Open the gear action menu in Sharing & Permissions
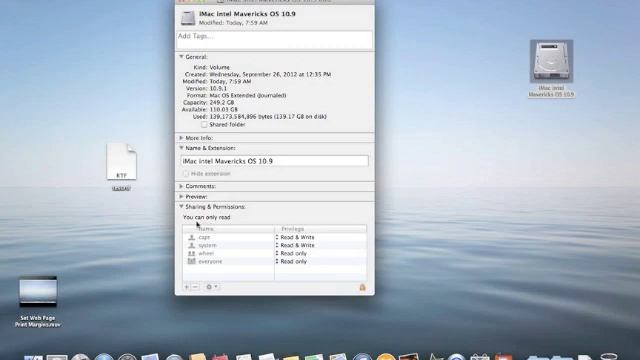640x360 pixels. click(x=211, y=287)
